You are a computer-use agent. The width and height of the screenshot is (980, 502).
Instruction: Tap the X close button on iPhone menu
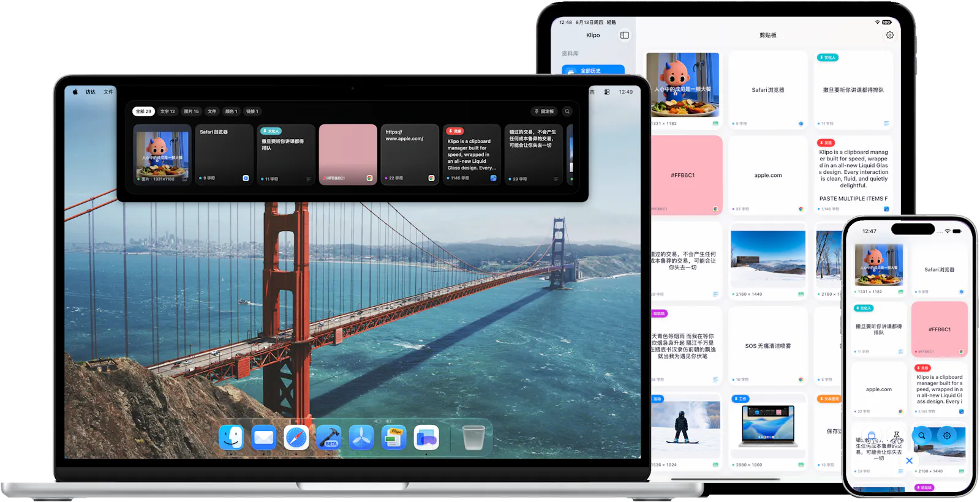[909, 461]
